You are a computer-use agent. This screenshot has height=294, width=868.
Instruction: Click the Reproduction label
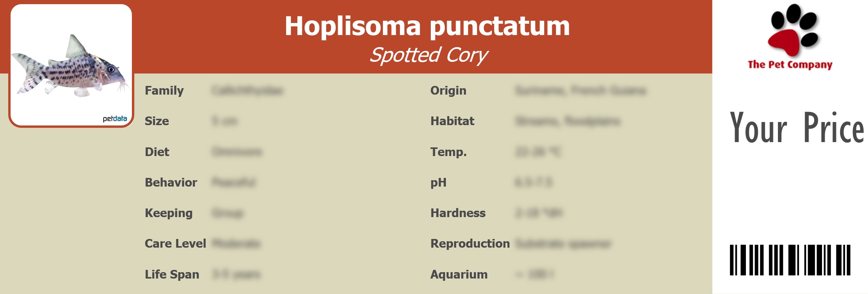[x=470, y=243]
